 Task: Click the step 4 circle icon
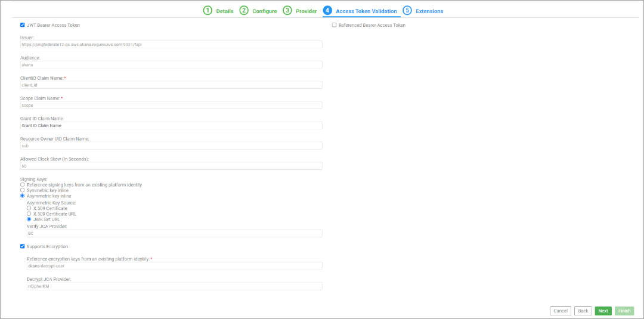click(x=327, y=11)
